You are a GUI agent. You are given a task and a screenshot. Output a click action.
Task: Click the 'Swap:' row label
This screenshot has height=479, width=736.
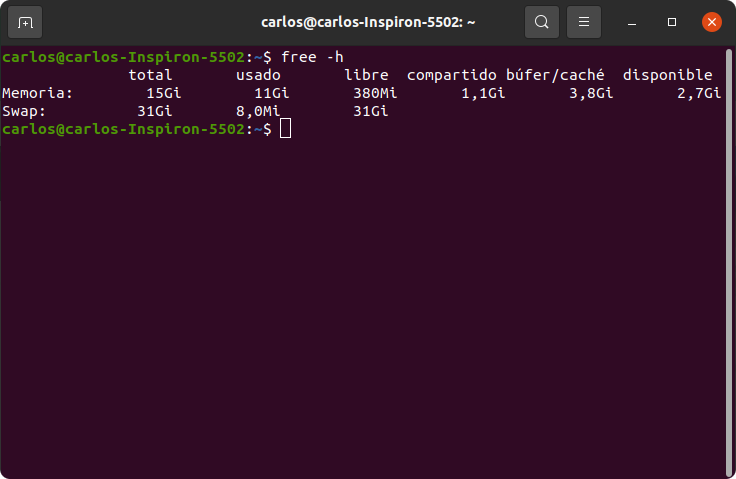(24, 111)
